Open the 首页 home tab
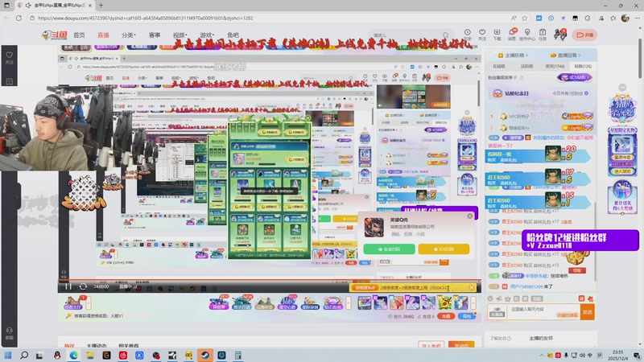This screenshot has height=362, width=644. (x=79, y=35)
